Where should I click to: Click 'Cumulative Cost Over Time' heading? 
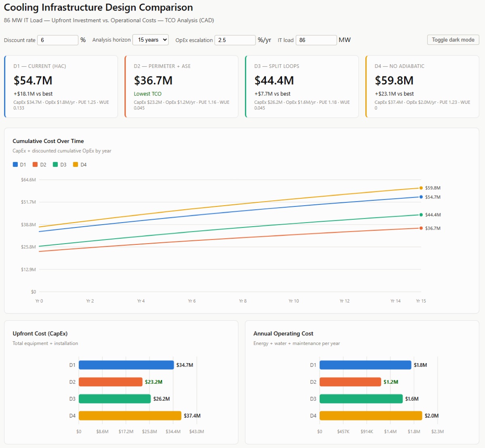(48, 141)
